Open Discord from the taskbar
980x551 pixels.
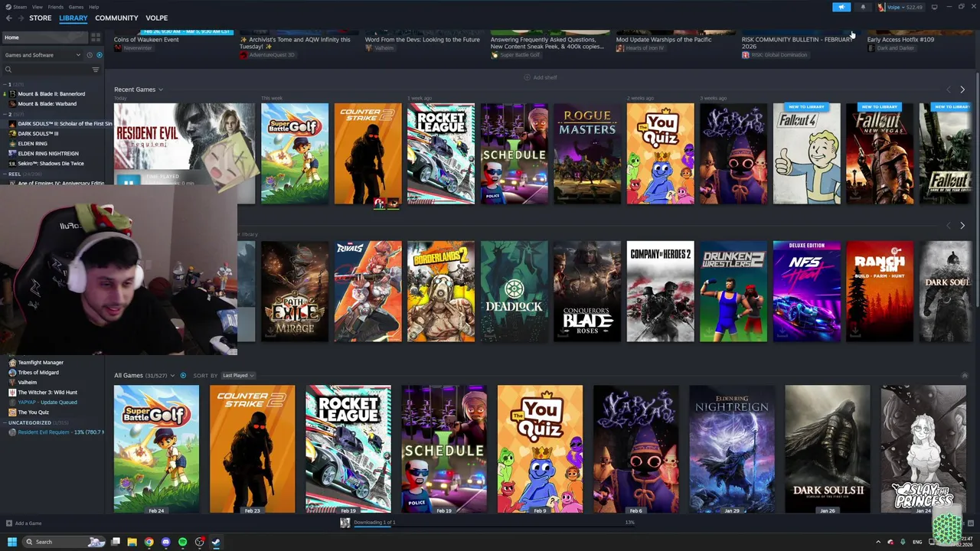coord(165,542)
